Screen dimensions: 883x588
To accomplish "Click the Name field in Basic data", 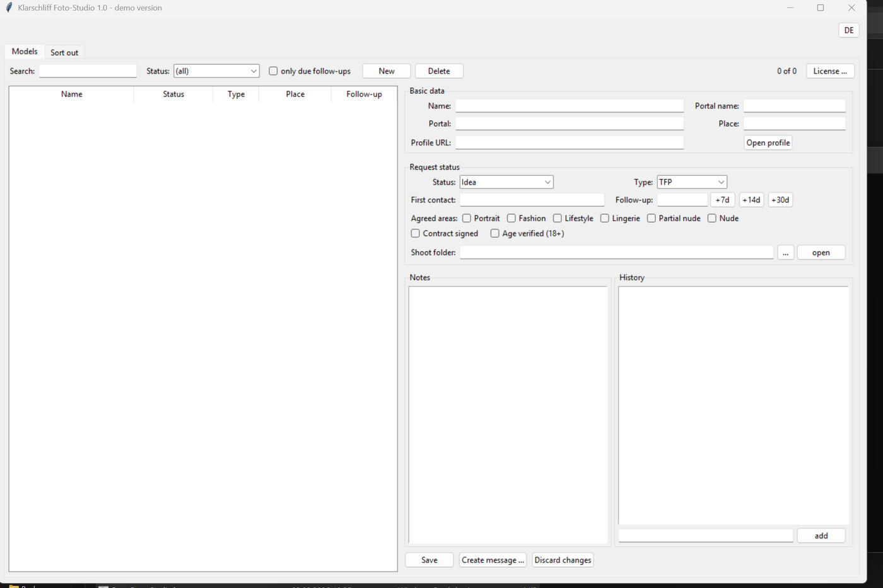I will pyautogui.click(x=570, y=106).
